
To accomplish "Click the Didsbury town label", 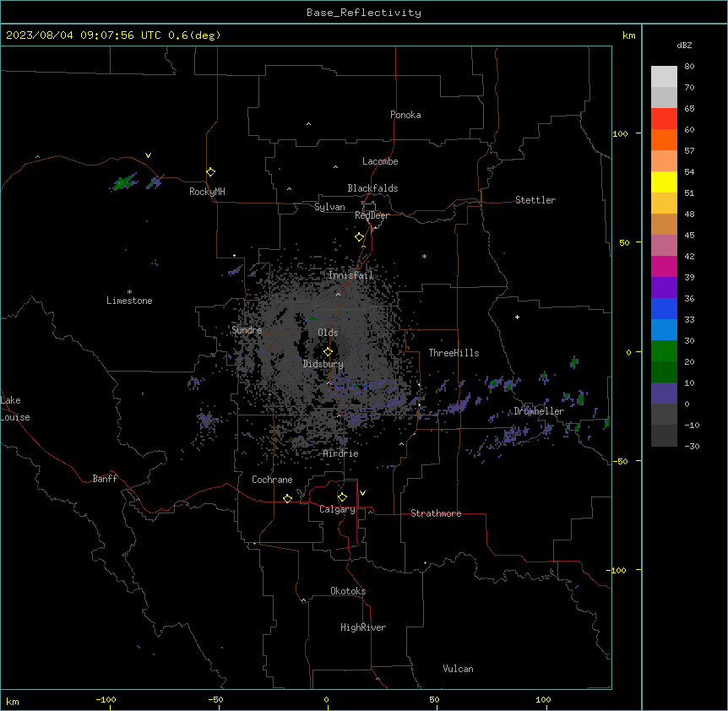I will (323, 364).
